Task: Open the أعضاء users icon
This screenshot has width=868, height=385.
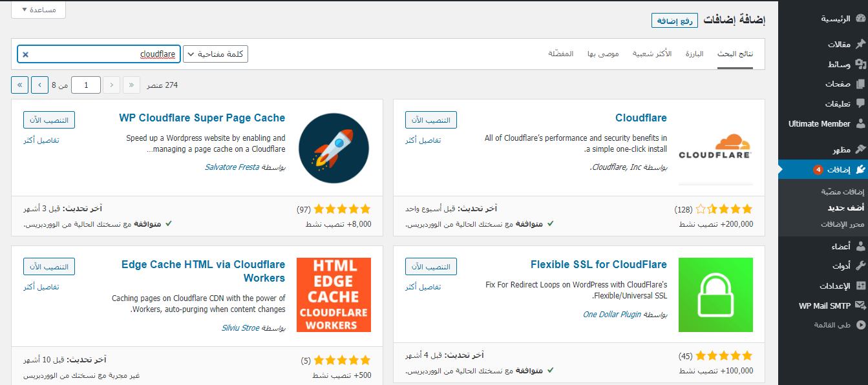Action: coord(860,246)
